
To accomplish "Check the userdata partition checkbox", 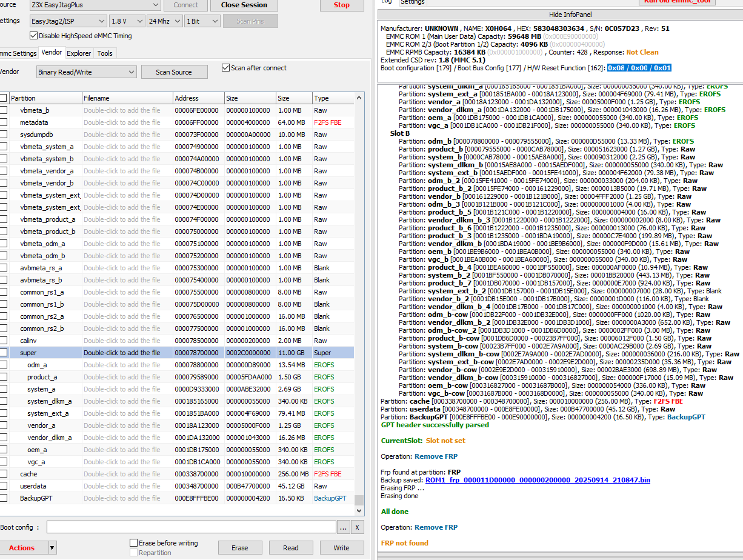I will (x=4, y=486).
